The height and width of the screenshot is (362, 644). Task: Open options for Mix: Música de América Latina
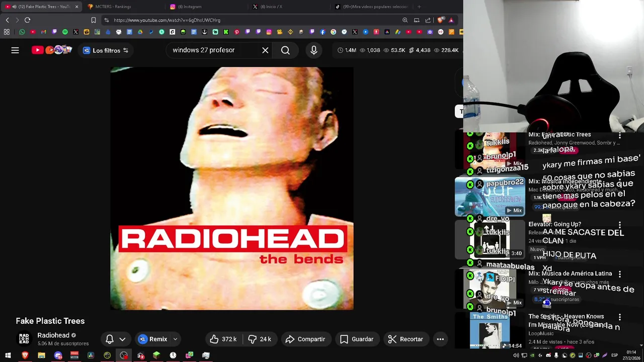tap(620, 274)
